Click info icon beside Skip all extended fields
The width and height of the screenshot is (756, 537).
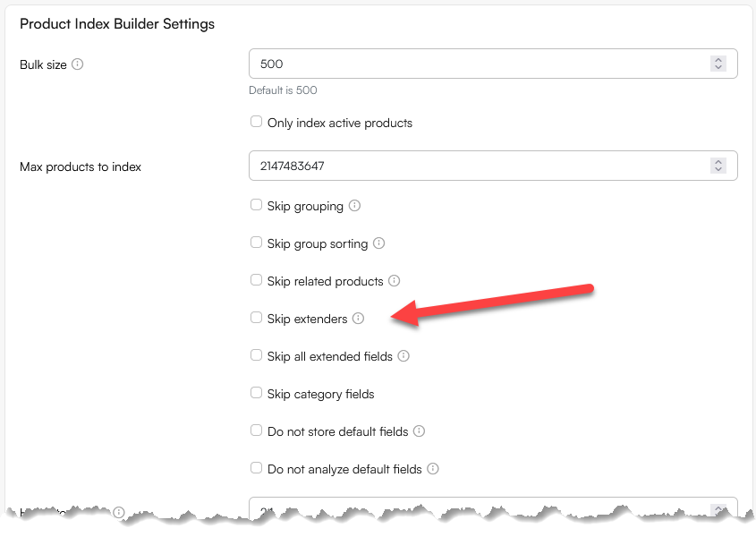[x=403, y=356]
